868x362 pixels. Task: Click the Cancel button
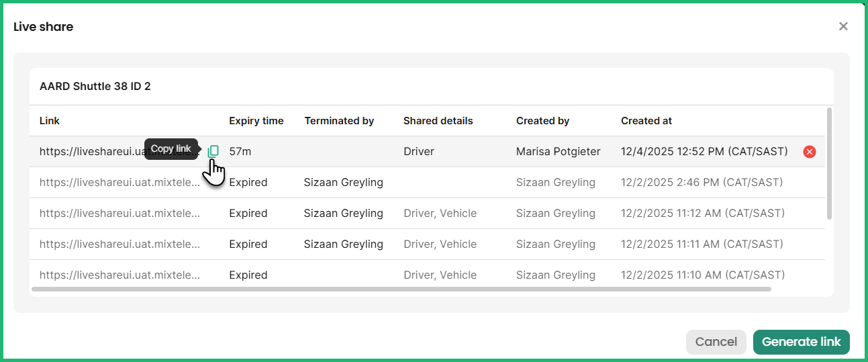click(716, 342)
